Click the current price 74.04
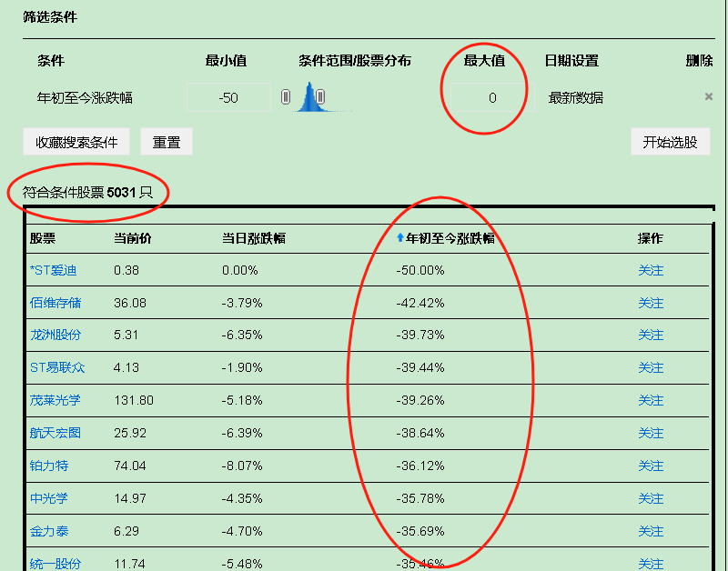This screenshot has height=571, width=728. pos(130,466)
